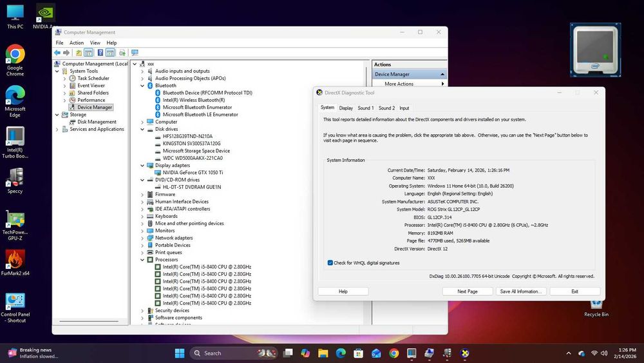644x363 pixels.
Task: Collapse System Tools tree node
Action: [x=57, y=71]
